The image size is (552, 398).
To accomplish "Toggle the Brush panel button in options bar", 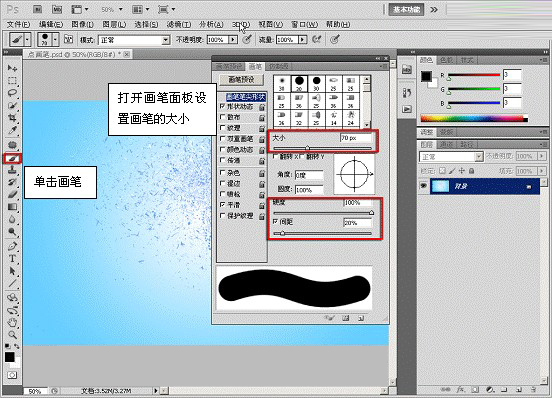I will (x=68, y=39).
